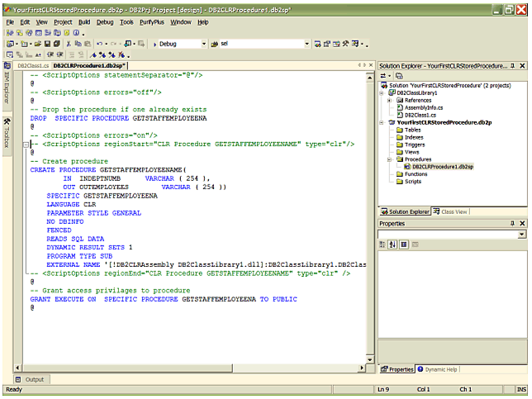Pin the Solution Explorer auto-hide icon
532x399 pixels.
(512, 64)
